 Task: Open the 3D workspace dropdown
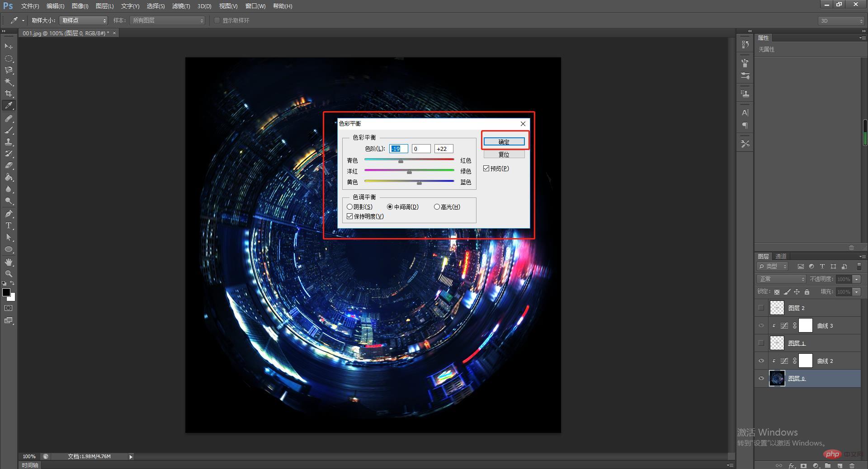tap(841, 21)
